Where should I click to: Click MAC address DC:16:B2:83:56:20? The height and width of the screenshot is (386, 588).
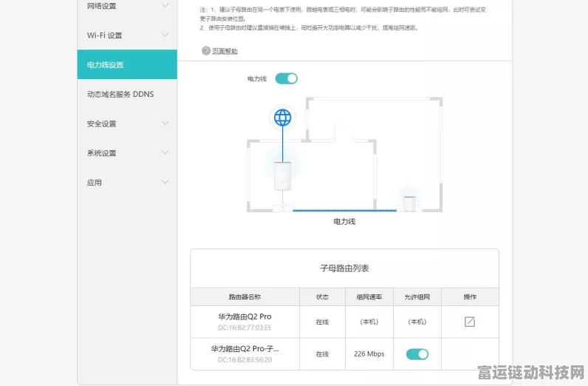[x=245, y=359]
